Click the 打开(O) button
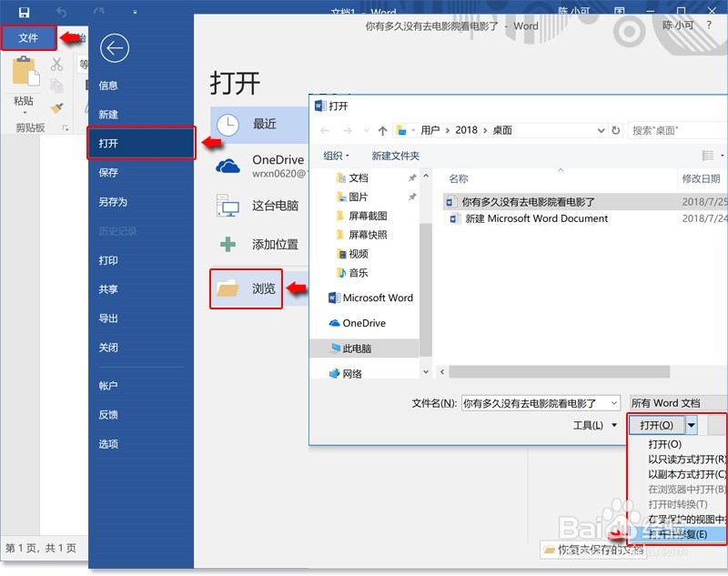The height and width of the screenshot is (576, 728). (x=656, y=425)
